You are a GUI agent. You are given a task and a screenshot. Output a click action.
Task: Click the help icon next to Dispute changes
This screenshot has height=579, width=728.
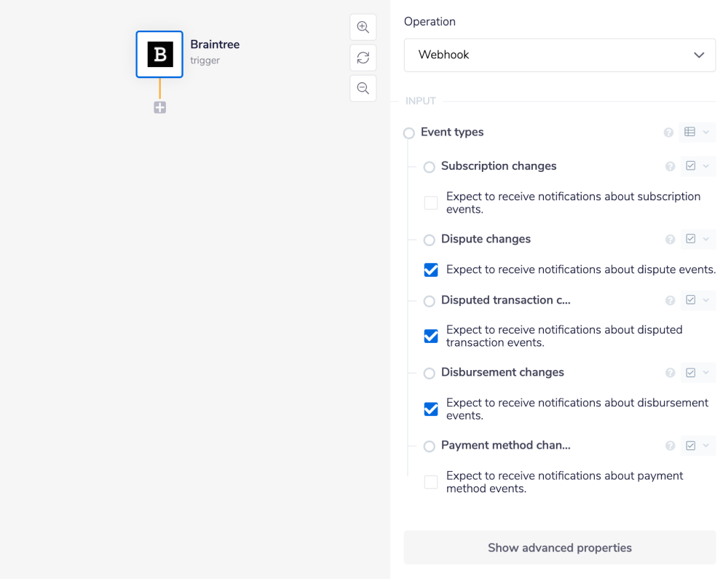670,239
